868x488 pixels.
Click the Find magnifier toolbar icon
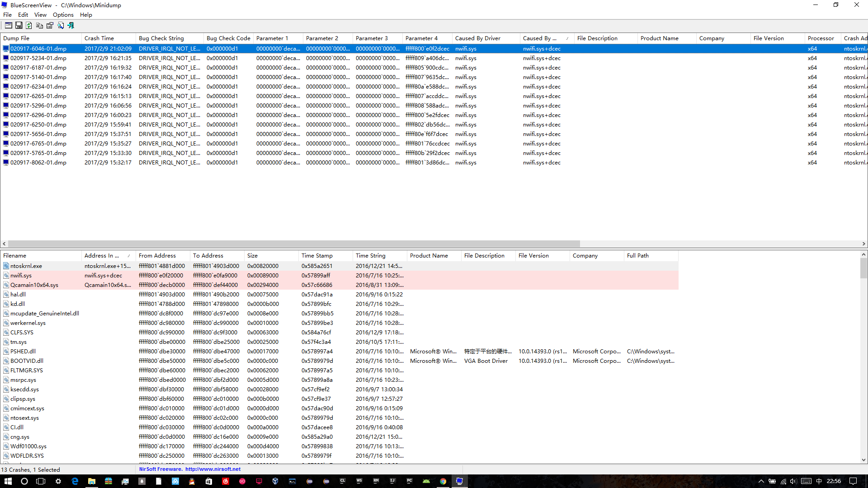(61, 26)
